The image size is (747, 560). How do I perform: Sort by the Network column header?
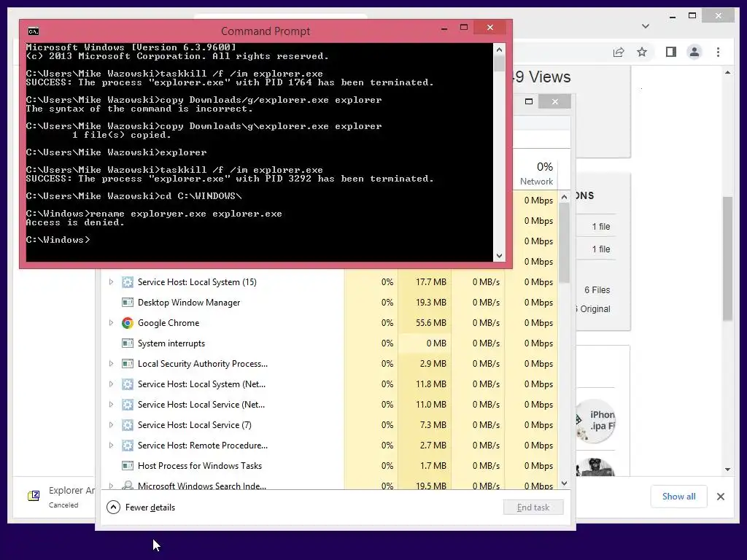(536, 174)
